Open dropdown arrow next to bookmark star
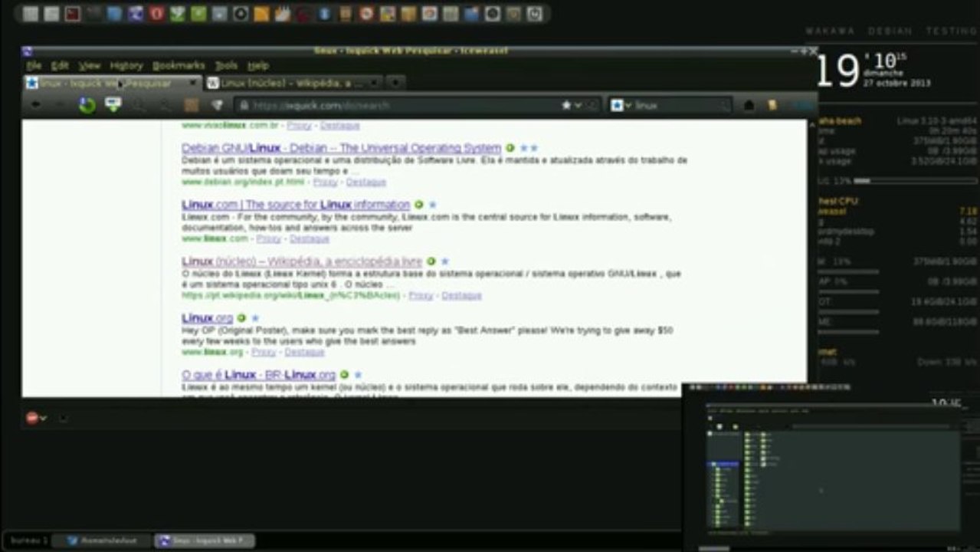Image resolution: width=980 pixels, height=552 pixels. pyautogui.click(x=578, y=105)
